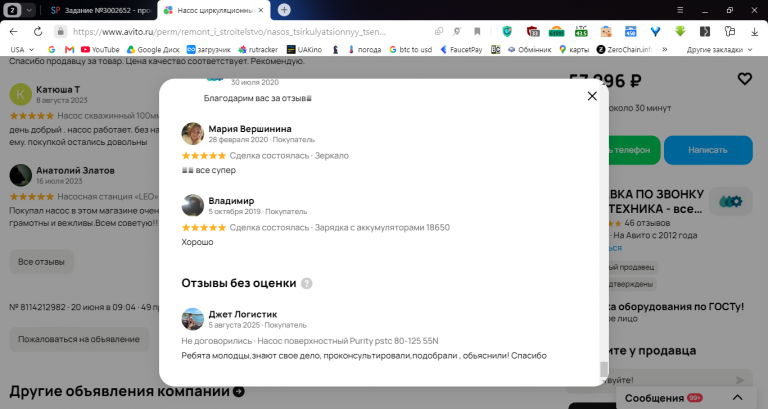
Task: Open Катюша Т's avatar in background page
Action: tap(21, 95)
